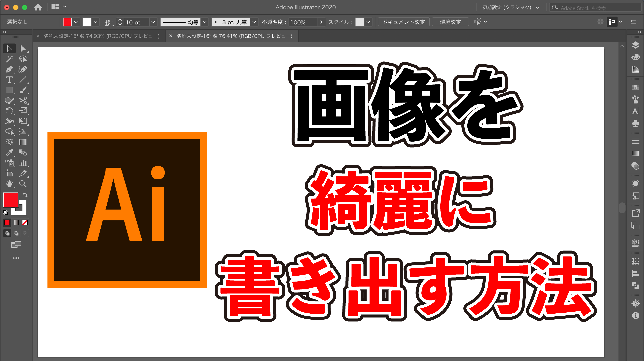This screenshot has width=644, height=361.
Task: Open the 不透明度 opacity panel link
Action: (x=273, y=22)
